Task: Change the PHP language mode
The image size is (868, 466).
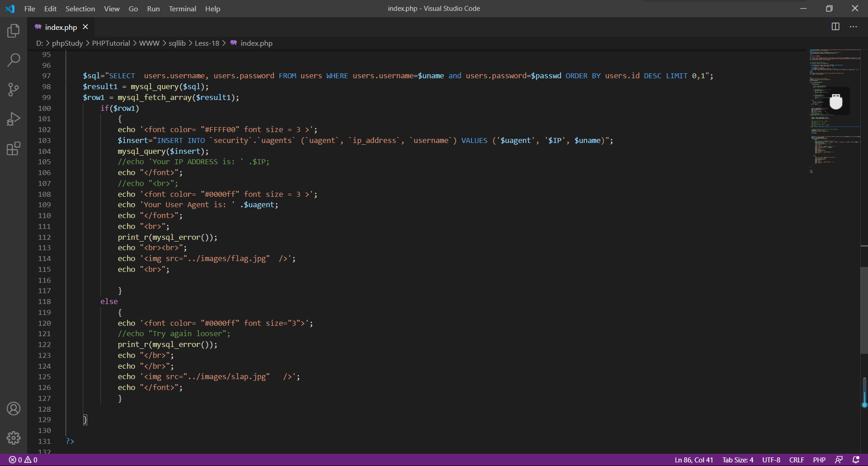Action: [819, 460]
